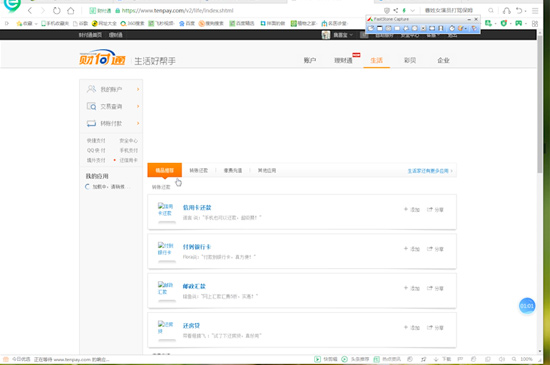Open the browser hamburger menu icon
This screenshot has width=550, height=365.
535,11
